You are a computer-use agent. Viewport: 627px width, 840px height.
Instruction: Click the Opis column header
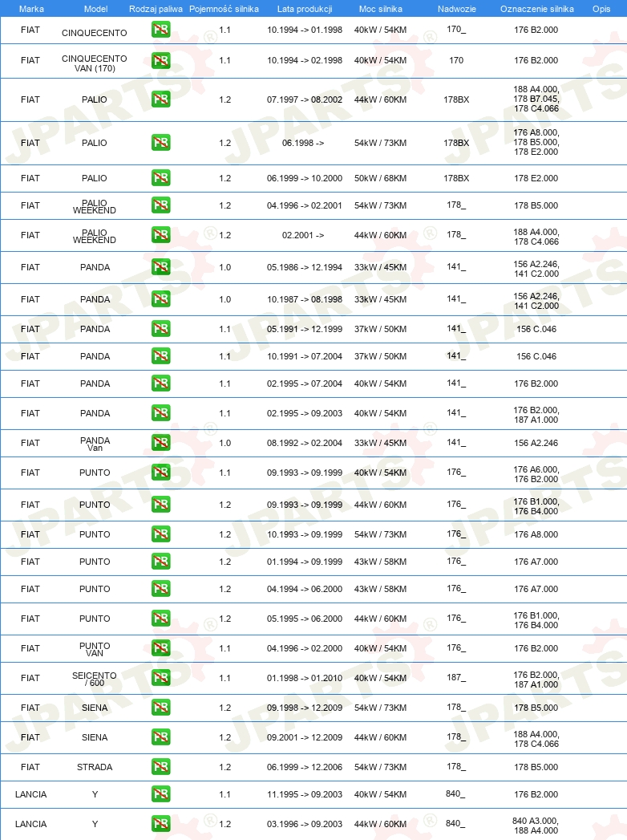click(601, 9)
